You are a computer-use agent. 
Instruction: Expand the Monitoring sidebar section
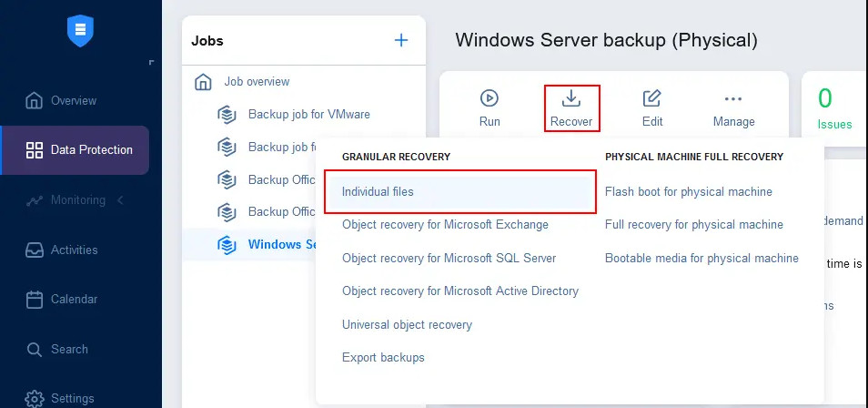(76, 199)
